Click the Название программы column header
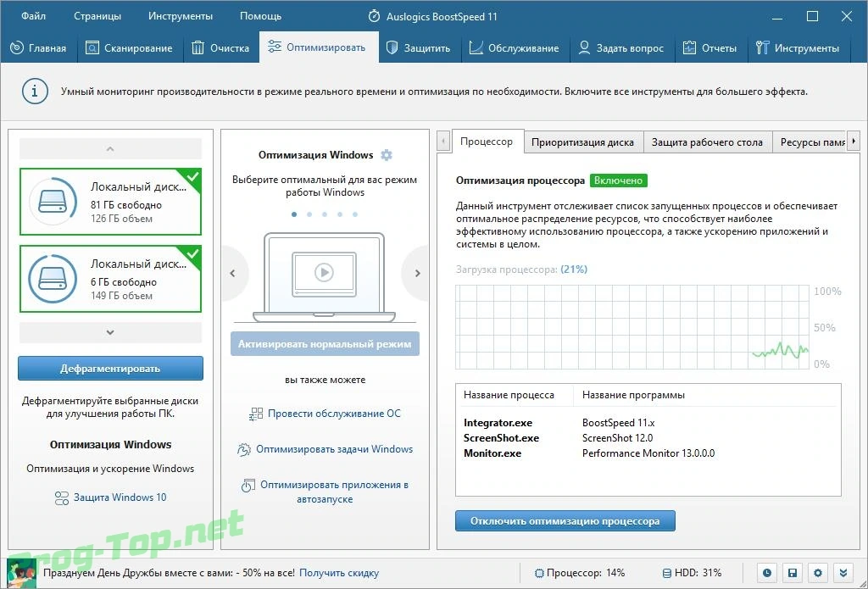Screen dimensions: 868x589 click(x=633, y=395)
